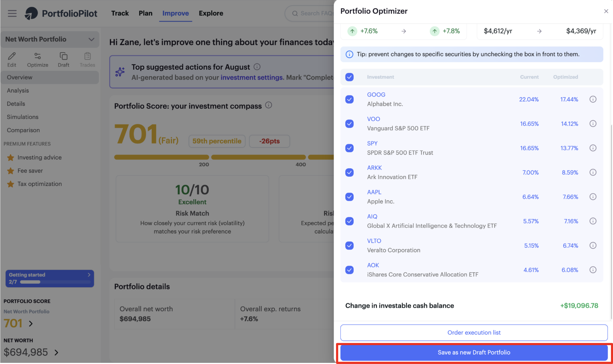Show info for Top suggested actions
Image resolution: width=613 pixels, height=364 pixels.
[x=257, y=67]
